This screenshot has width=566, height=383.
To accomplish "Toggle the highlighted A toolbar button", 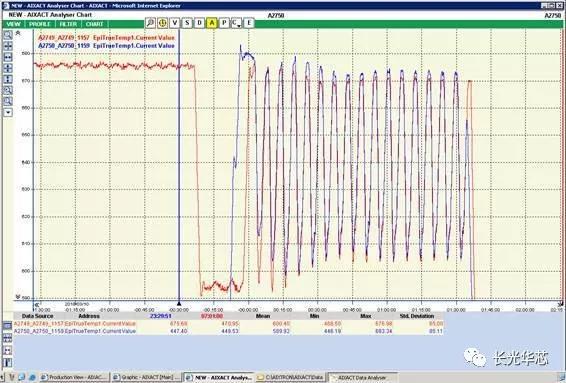I will coord(212,23).
